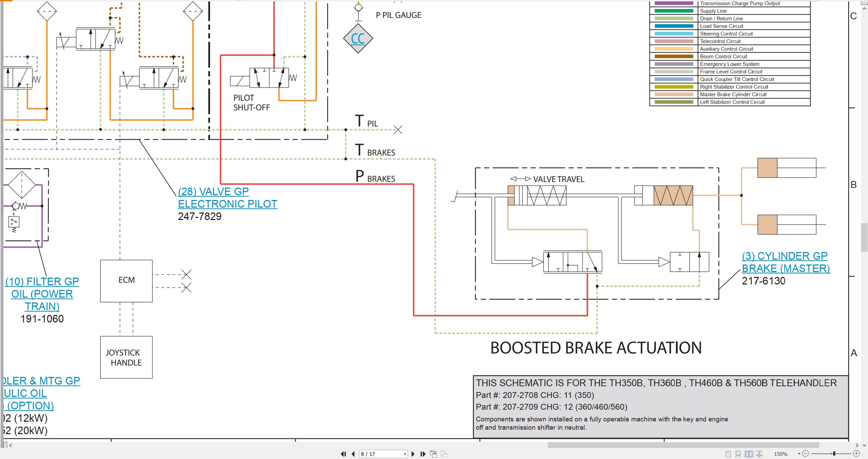This screenshot has width=868, height=459.
Task: Click the Quick Coupler Tilt Control Circuit text
Action: (737, 79)
